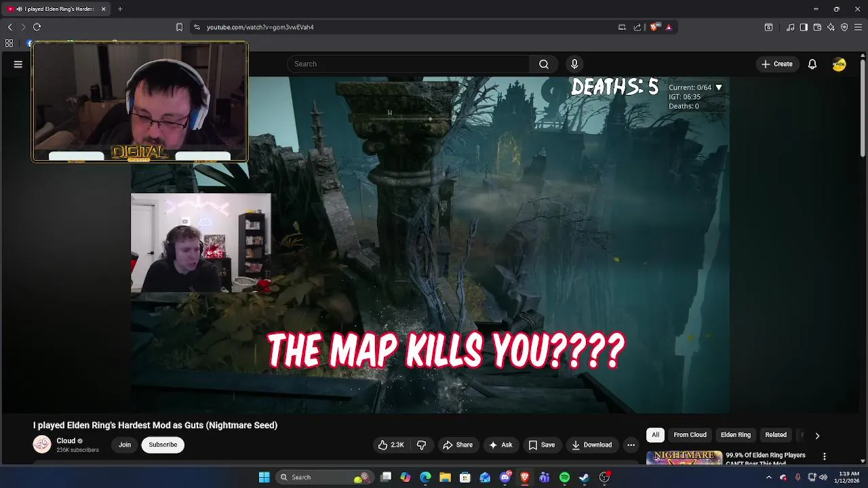The height and width of the screenshot is (488, 868).
Task: Select the Elden Ring filter chip
Action: point(736,435)
